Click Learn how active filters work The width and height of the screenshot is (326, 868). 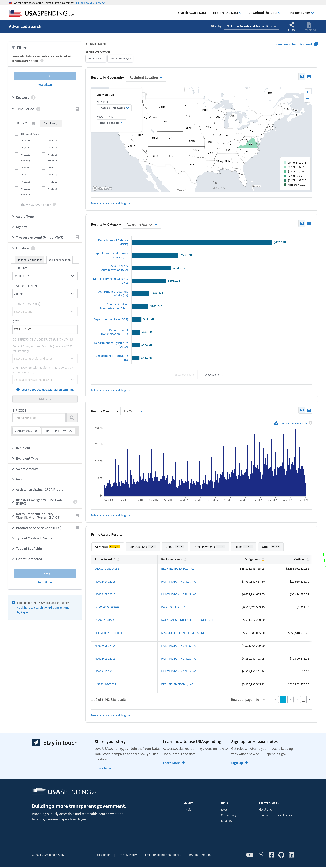coord(296,44)
